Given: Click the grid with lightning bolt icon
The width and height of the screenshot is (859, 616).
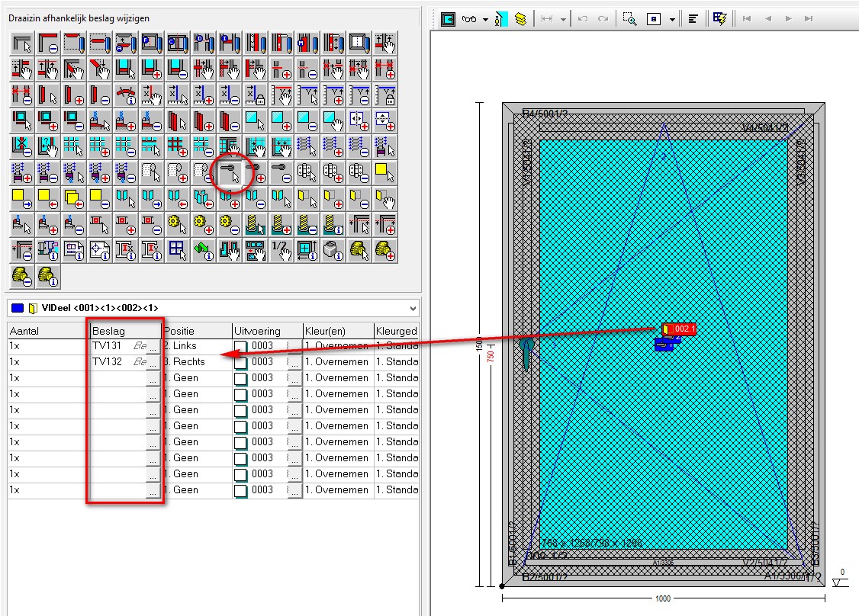Looking at the screenshot, I should [x=720, y=19].
